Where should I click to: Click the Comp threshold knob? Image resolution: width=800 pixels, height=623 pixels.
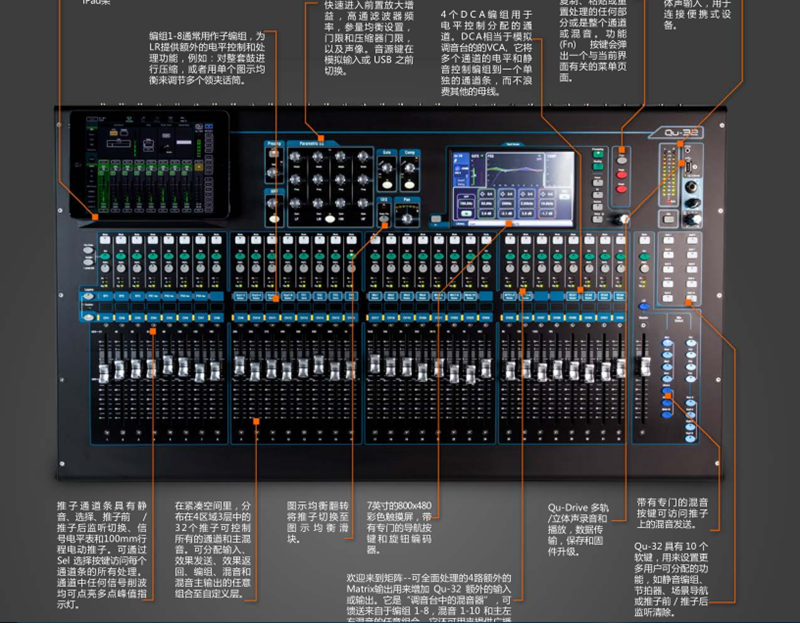[409, 167]
